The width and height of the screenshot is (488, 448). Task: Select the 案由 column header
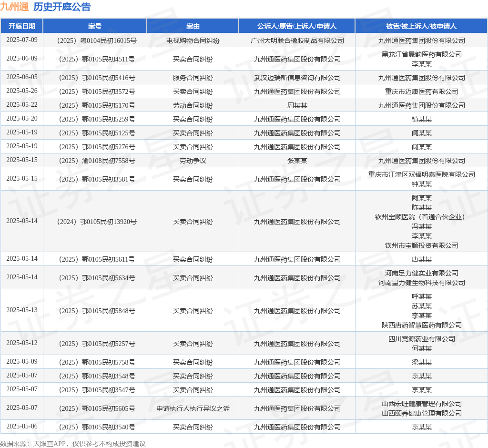[x=193, y=26]
